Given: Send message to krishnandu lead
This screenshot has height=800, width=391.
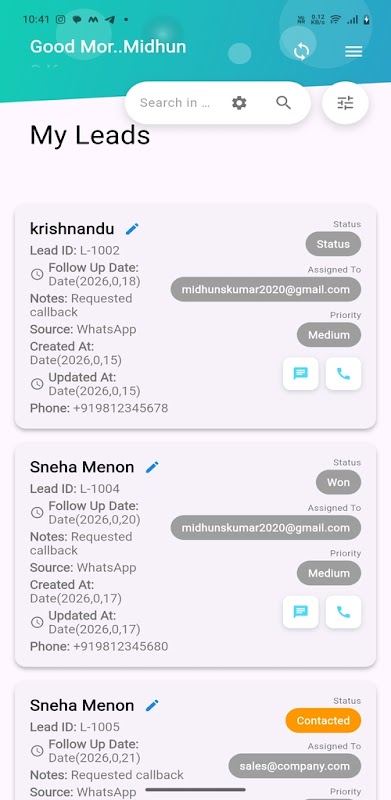Looking at the screenshot, I should point(301,373).
